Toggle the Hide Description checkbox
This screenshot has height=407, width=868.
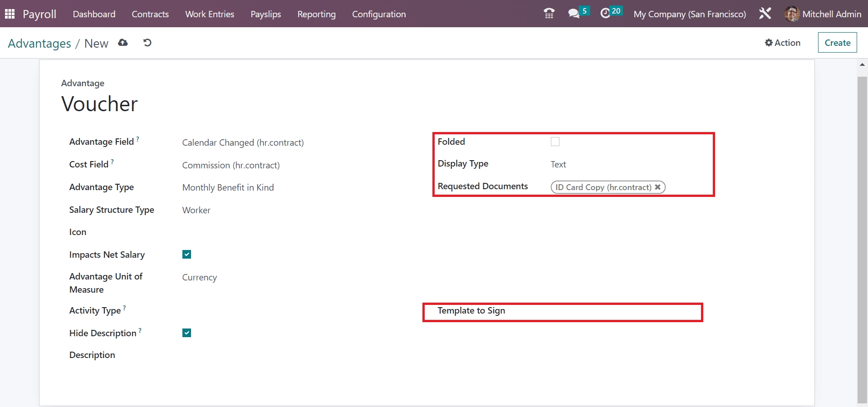(x=186, y=333)
